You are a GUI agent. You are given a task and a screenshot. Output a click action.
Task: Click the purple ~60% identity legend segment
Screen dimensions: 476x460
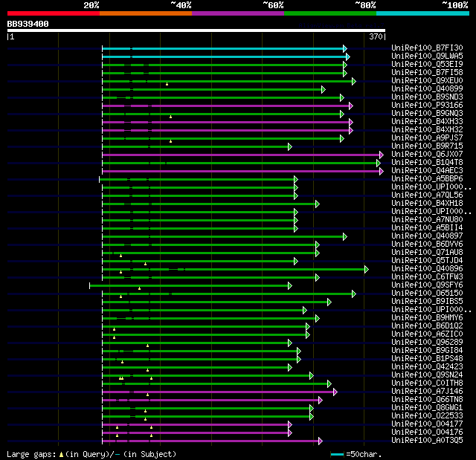(x=238, y=13)
